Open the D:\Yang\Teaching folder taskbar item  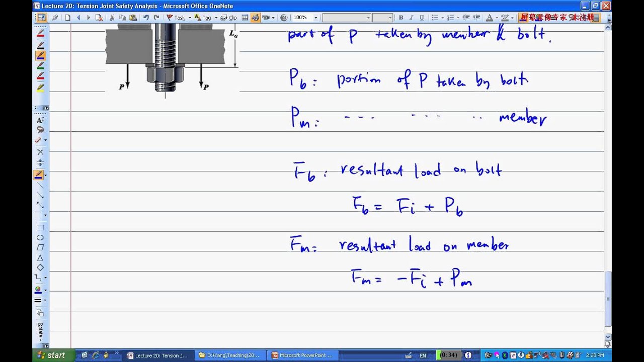231,355
